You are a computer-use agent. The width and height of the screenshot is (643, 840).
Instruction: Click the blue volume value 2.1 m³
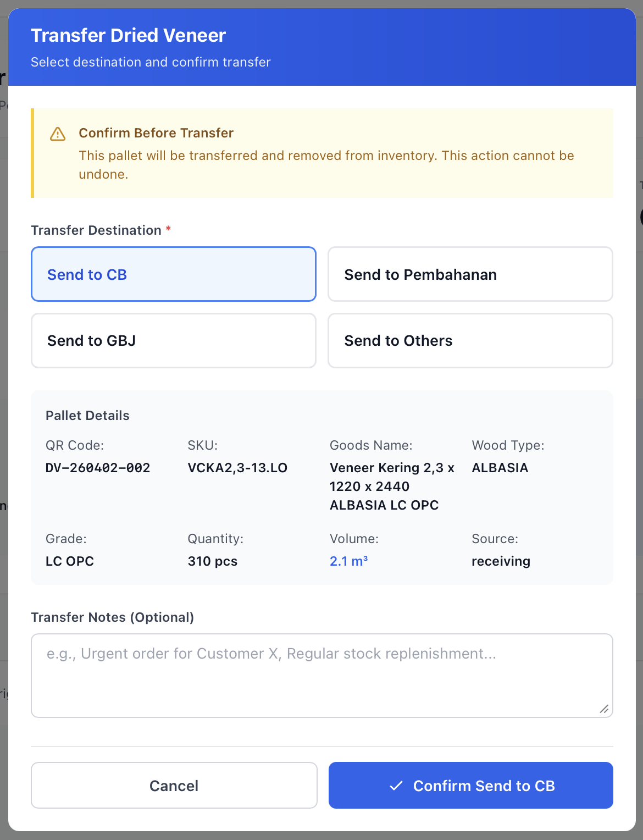(x=348, y=561)
